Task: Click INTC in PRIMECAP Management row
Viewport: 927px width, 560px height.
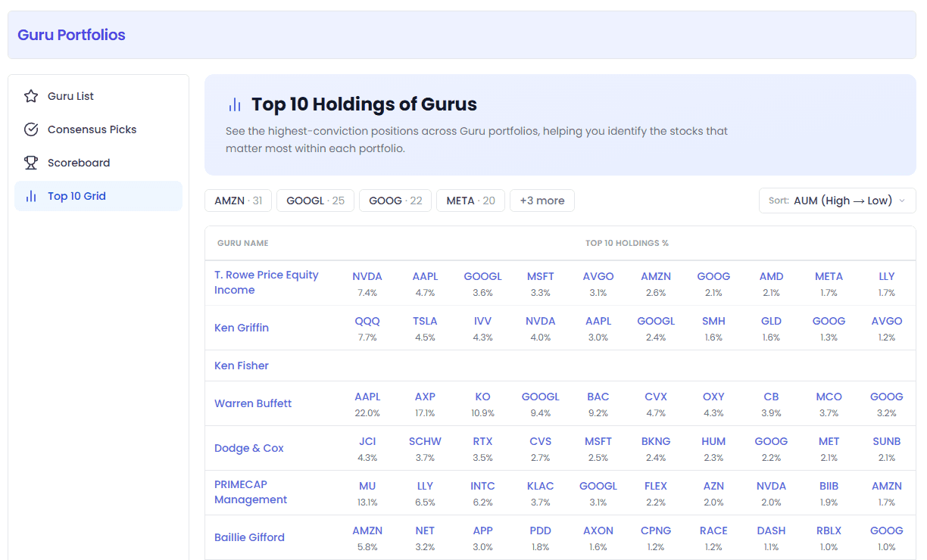Action: (x=482, y=486)
